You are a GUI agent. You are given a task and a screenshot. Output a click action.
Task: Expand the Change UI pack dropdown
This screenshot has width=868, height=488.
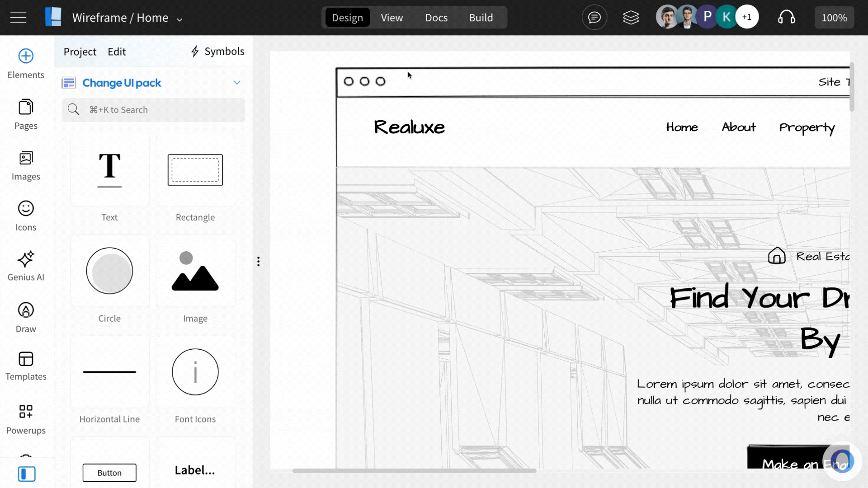237,82
